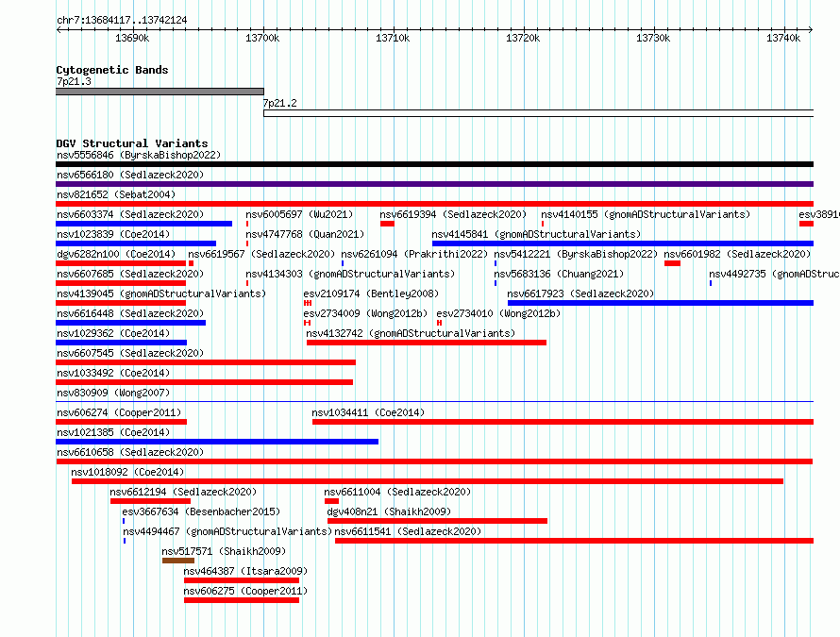Click the esv2109174 (Bentley2008) label
The width and height of the screenshot is (840, 637).
click(x=371, y=294)
